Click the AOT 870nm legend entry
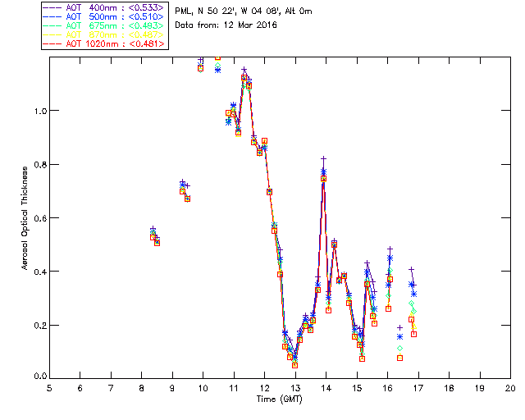 [x=103, y=34]
